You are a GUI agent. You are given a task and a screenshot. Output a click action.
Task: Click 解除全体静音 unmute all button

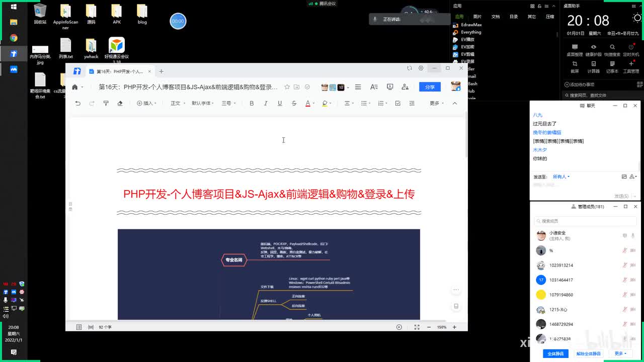(x=589, y=353)
